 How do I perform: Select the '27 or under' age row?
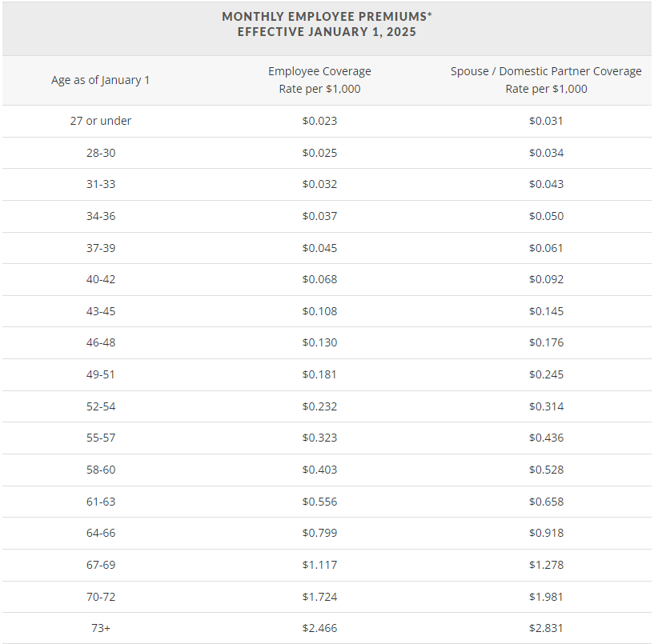click(101, 121)
